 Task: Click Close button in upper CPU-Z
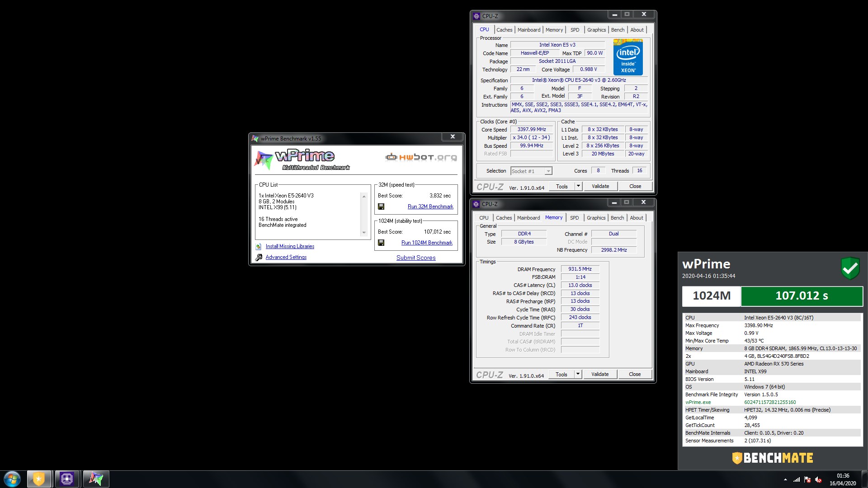point(635,186)
